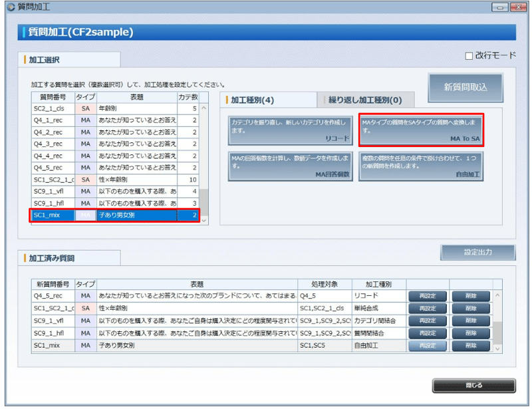
Task: Select the 性×年齢別 row SC1_SC2_1
Action: pos(100,179)
